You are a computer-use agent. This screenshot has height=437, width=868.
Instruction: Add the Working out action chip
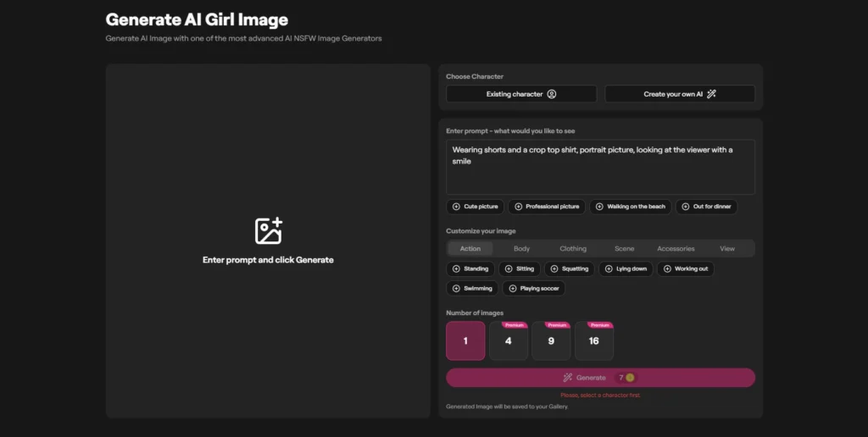click(685, 268)
